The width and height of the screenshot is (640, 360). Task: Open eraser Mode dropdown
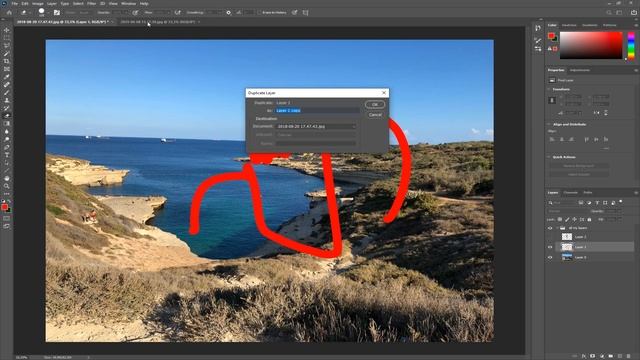coord(86,13)
